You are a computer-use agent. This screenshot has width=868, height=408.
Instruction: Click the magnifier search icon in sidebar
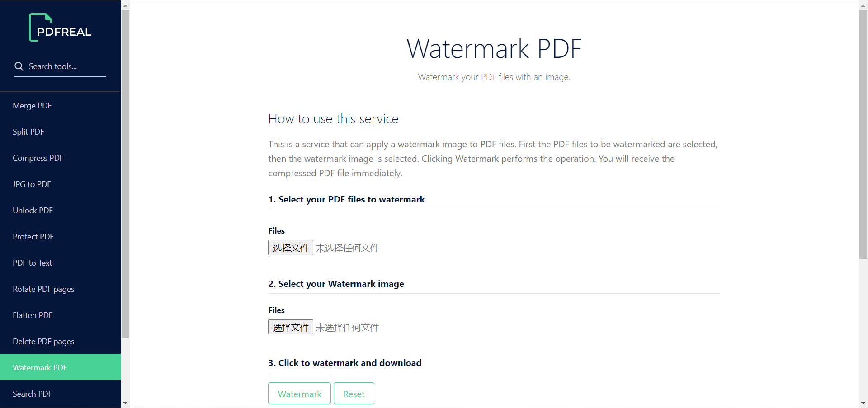(19, 66)
